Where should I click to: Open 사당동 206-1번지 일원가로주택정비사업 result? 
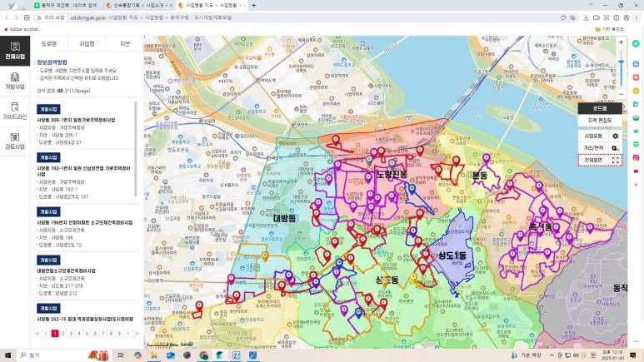(76, 120)
